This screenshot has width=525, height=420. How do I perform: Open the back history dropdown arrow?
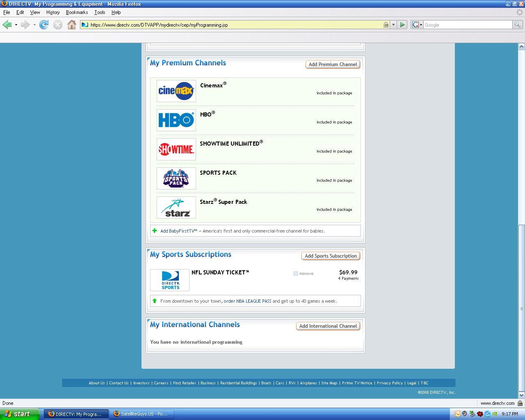tap(16, 25)
